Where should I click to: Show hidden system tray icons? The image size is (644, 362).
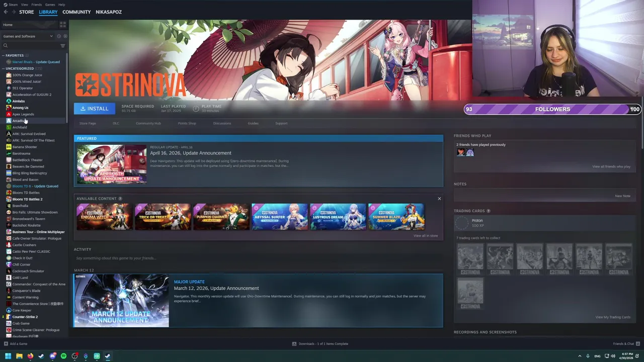[580, 356]
